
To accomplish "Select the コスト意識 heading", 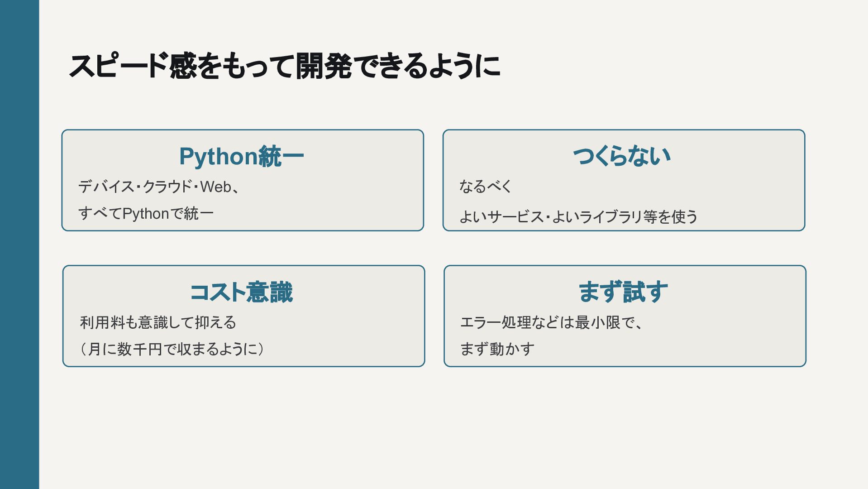I will (x=241, y=292).
